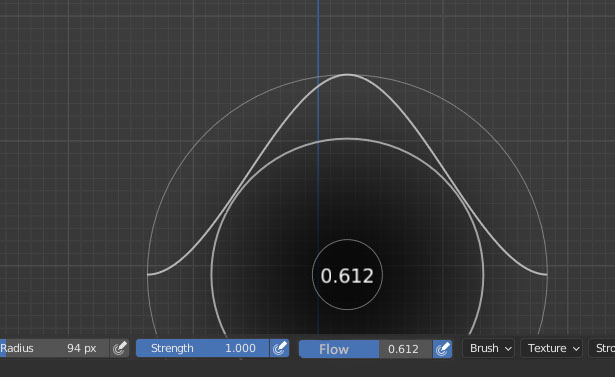Toggle pen pressure for Strength

pos(279,348)
